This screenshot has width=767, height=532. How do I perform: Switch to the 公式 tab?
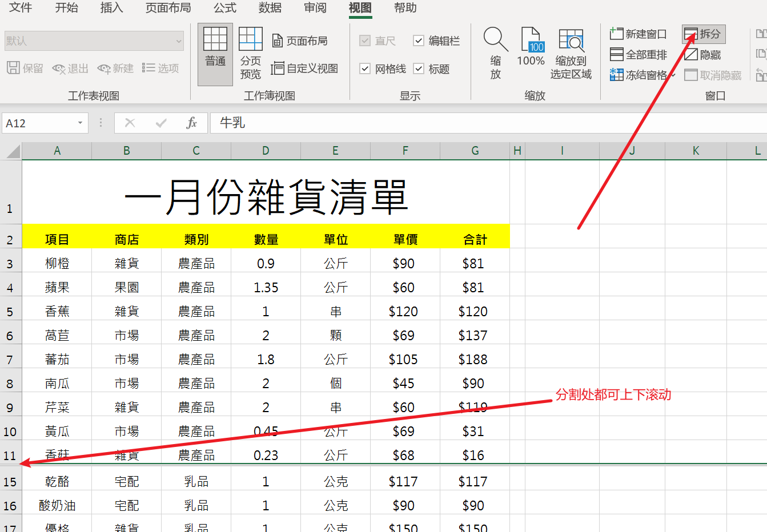pos(224,7)
